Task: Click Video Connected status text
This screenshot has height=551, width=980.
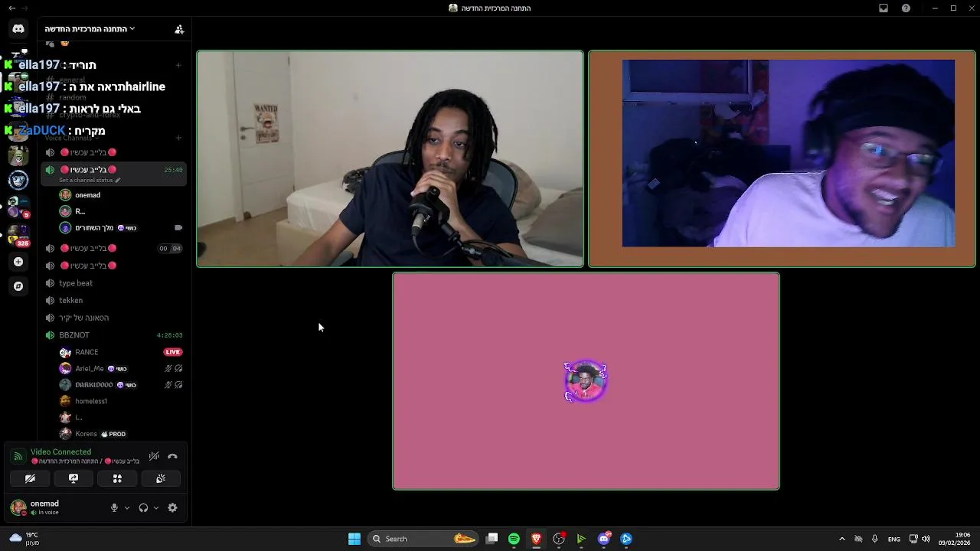Action: pos(60,452)
